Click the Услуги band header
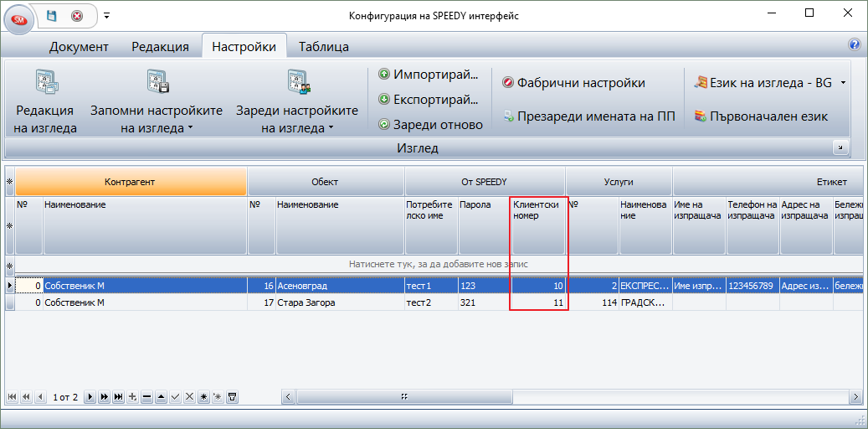The image size is (868, 429). [x=619, y=182]
